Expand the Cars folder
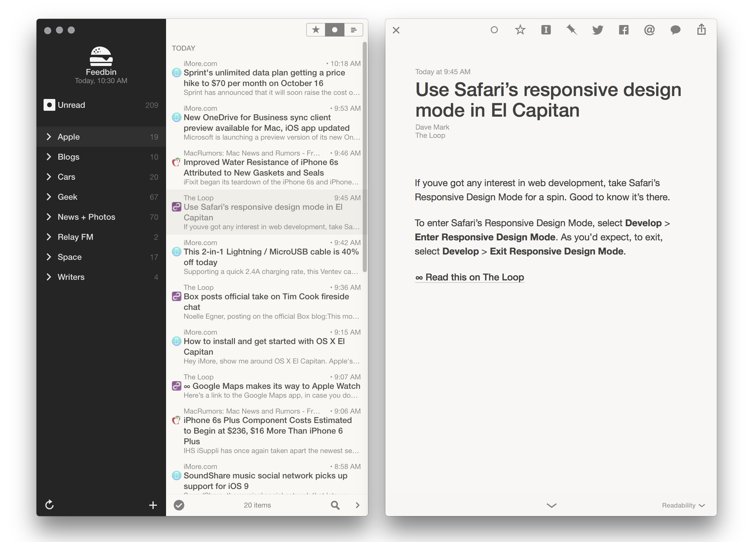Viewport: 756px width, 542px height. coord(49,177)
